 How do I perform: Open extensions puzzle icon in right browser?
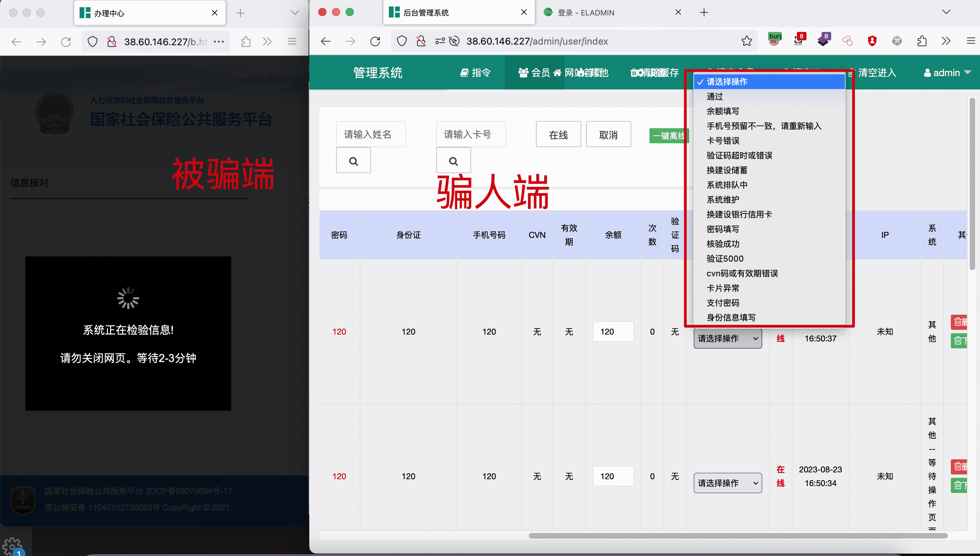(x=922, y=41)
